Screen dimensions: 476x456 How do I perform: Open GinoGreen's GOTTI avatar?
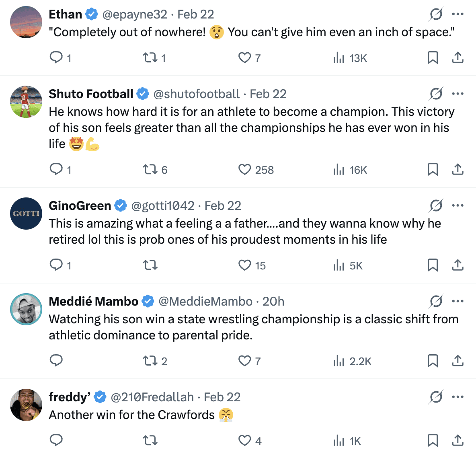(26, 214)
